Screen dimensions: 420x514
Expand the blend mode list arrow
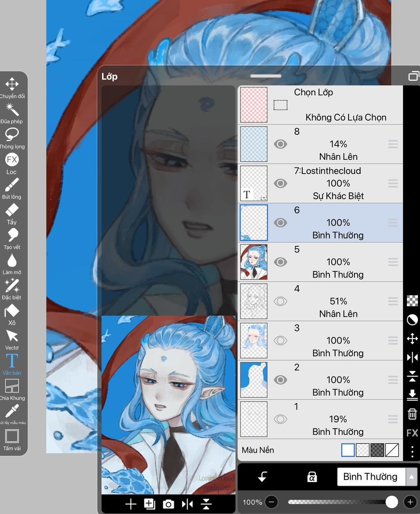[x=411, y=477]
